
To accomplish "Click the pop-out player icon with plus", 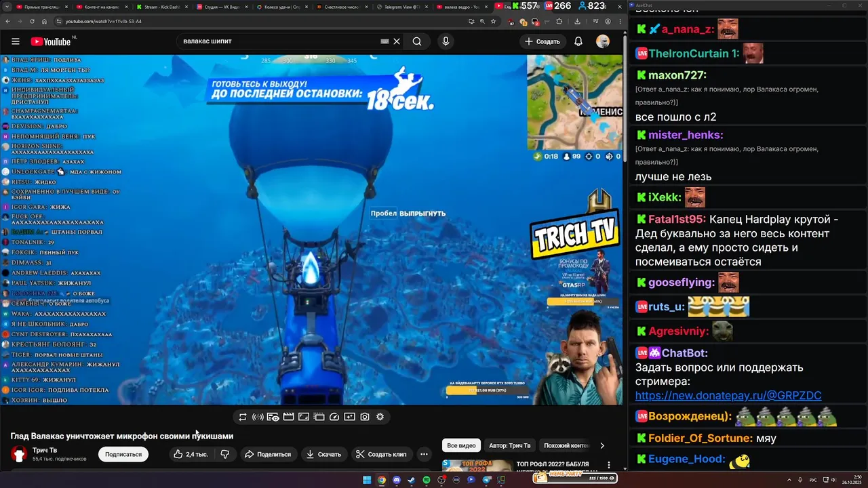I will [349, 417].
